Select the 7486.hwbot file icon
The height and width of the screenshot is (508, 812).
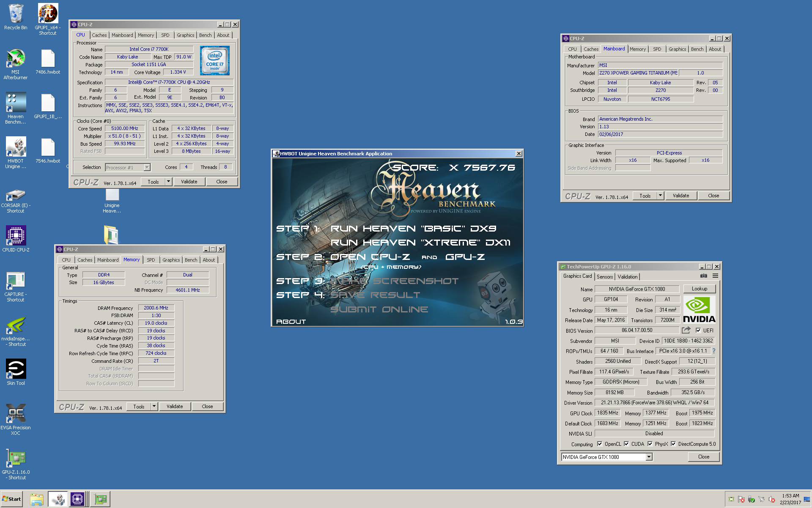click(x=48, y=62)
